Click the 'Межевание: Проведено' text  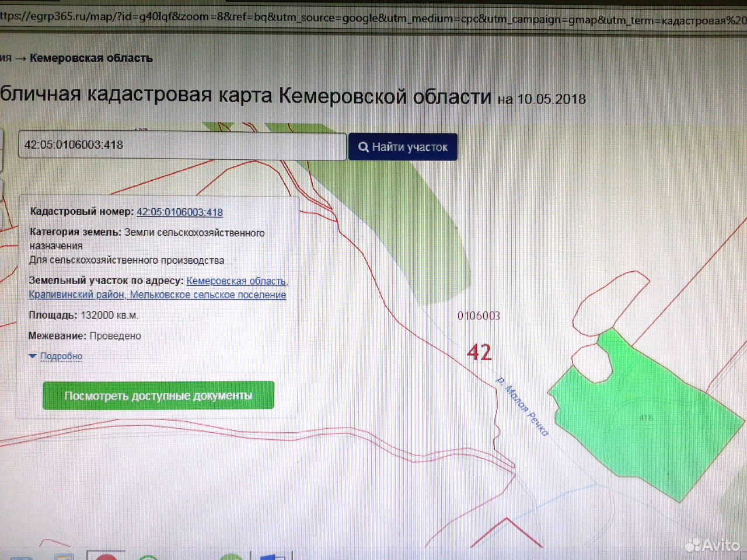(85, 336)
